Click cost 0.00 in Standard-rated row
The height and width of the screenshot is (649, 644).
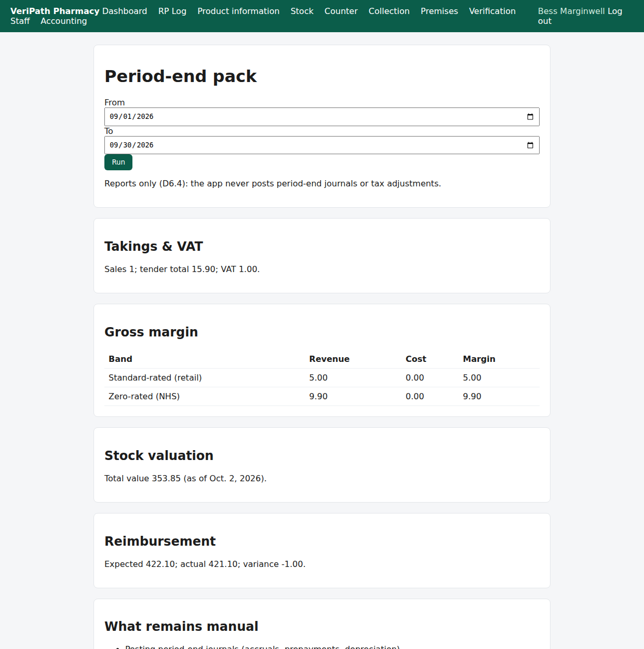[x=415, y=377]
